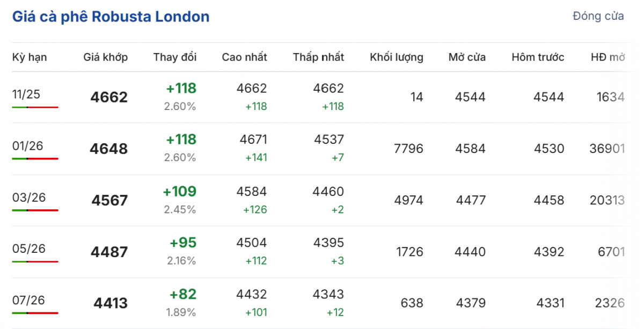Sort by the "Kỳ hạn" column header
The image size is (644, 329).
point(30,57)
